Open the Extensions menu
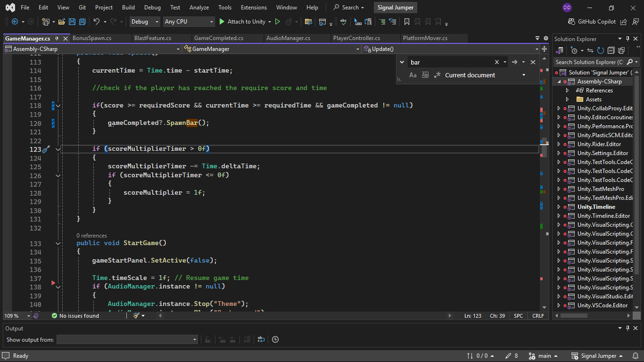Viewport: 644px width, 362px height. pos(254,8)
